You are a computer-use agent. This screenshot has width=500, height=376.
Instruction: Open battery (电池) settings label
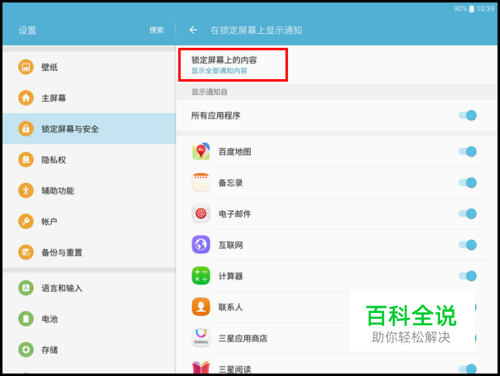coord(50,319)
